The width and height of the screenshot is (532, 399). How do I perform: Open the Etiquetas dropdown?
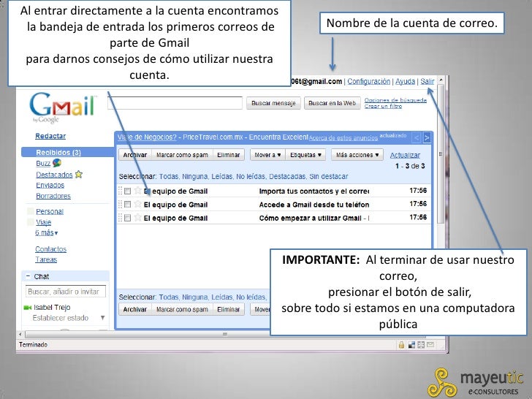(305, 155)
